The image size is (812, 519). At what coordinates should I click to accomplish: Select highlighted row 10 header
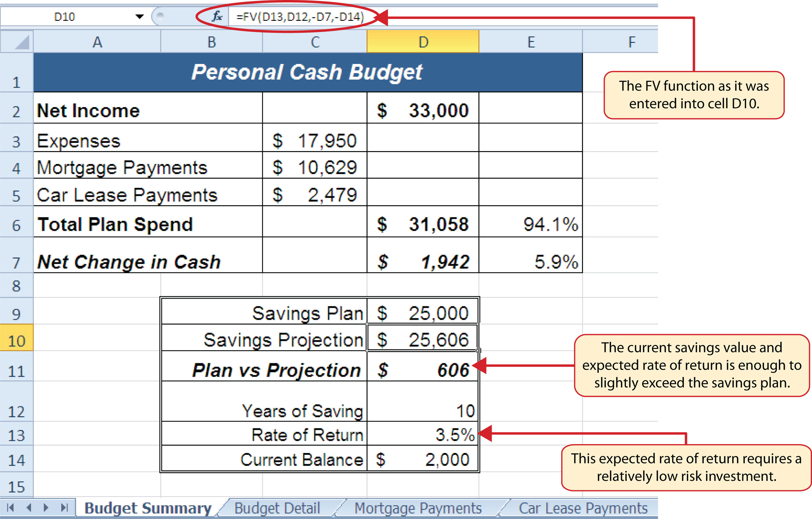[16, 338]
